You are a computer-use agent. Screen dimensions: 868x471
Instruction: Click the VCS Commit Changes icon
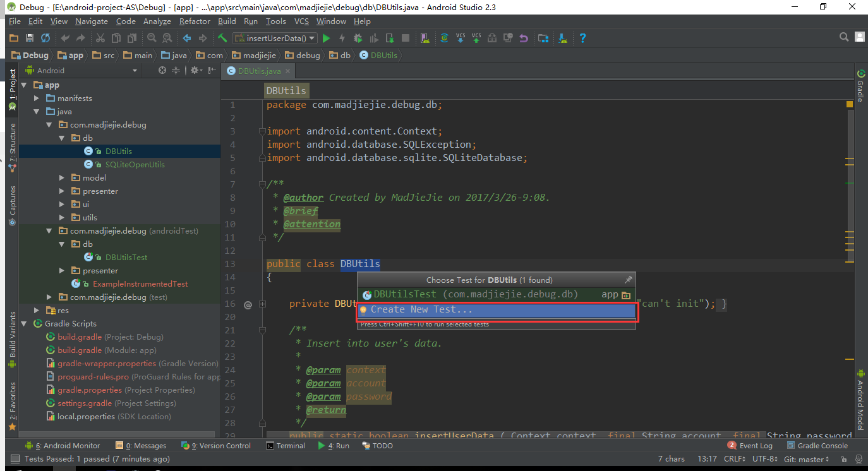[x=476, y=38]
